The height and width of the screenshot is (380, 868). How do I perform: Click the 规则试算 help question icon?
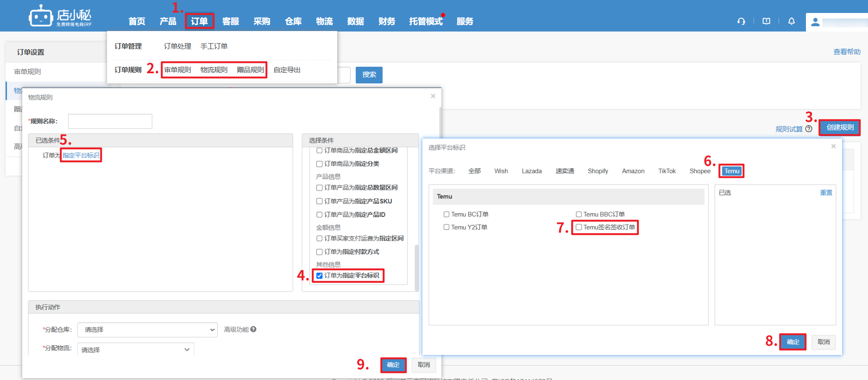[x=809, y=129]
